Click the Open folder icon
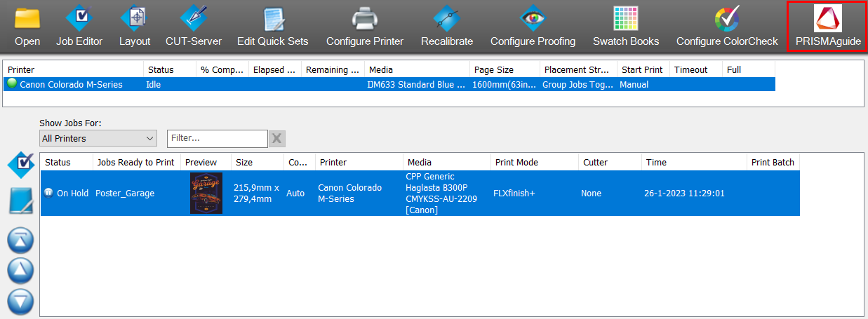 click(27, 19)
